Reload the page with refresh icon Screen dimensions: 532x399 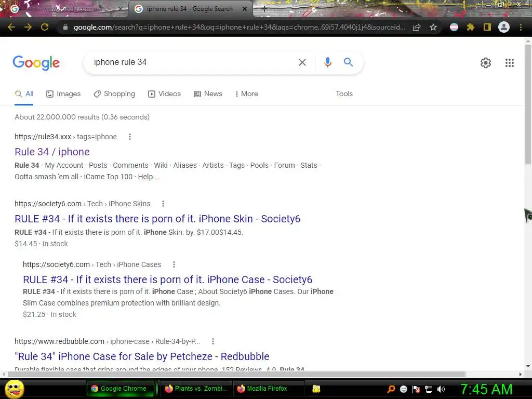point(45,27)
